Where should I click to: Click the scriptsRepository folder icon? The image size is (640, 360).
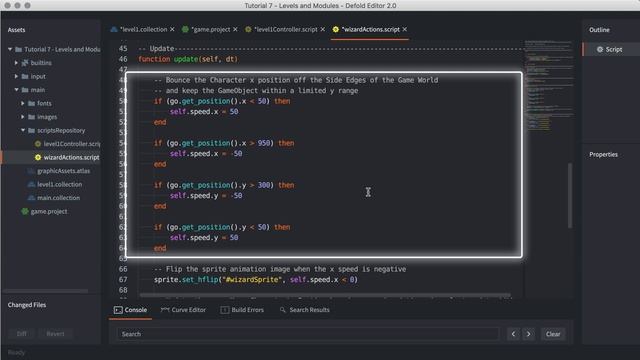[x=31, y=130]
